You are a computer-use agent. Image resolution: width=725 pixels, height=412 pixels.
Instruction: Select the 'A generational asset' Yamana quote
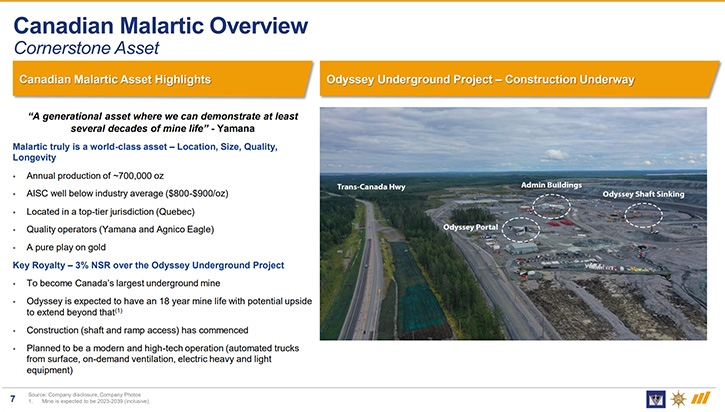(163, 122)
